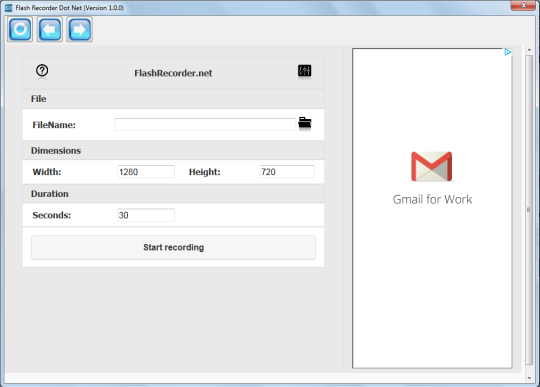Click the Width: label
Image resolution: width=540 pixels, height=387 pixels.
tap(47, 172)
